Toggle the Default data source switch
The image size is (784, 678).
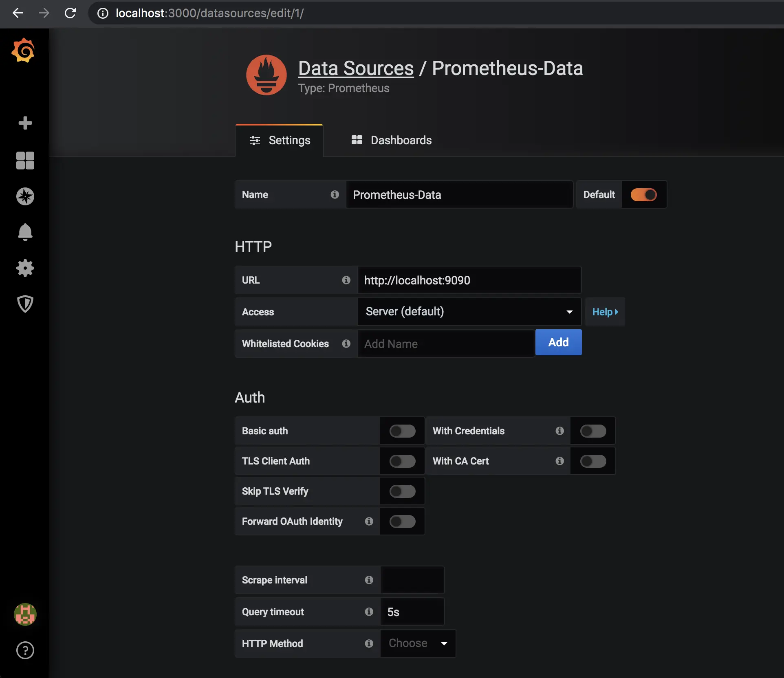click(644, 194)
